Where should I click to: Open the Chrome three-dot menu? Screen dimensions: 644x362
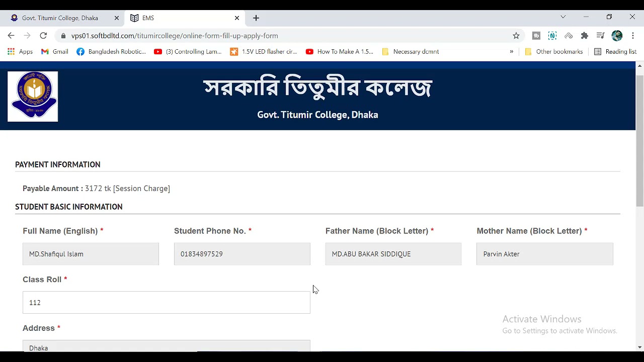pyautogui.click(x=632, y=36)
